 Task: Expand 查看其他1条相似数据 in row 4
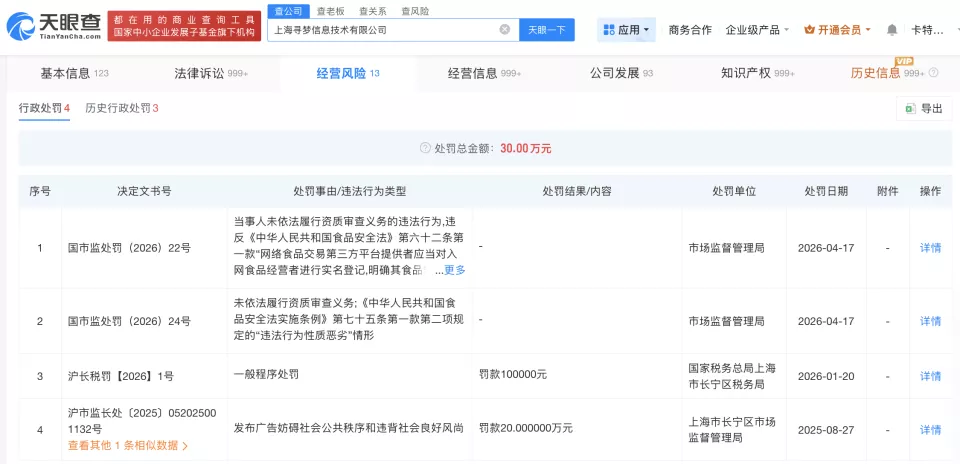point(127,445)
